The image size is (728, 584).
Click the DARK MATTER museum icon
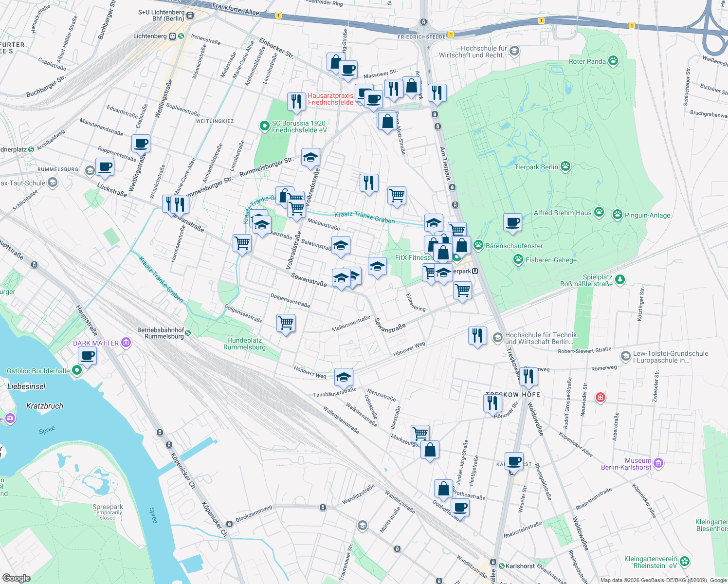127,343
